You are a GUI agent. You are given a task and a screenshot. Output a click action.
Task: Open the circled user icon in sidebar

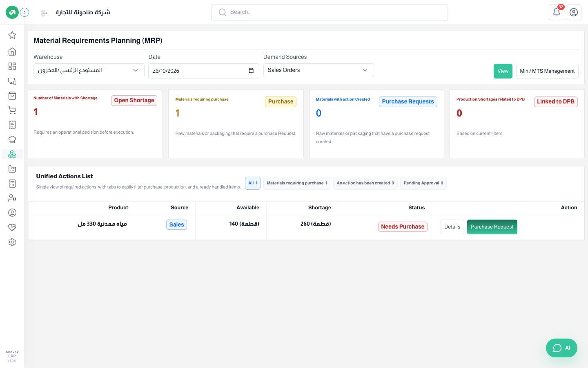(12, 213)
